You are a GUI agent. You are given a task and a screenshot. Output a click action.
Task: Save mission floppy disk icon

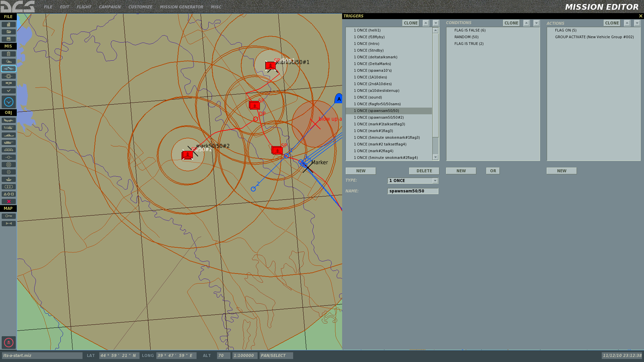tap(9, 39)
